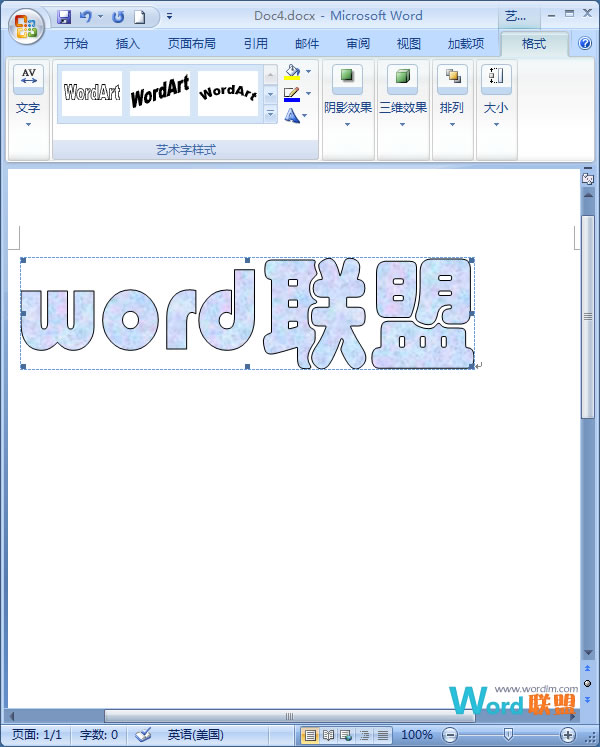
Task: Open the 引用 tab
Action: point(256,44)
